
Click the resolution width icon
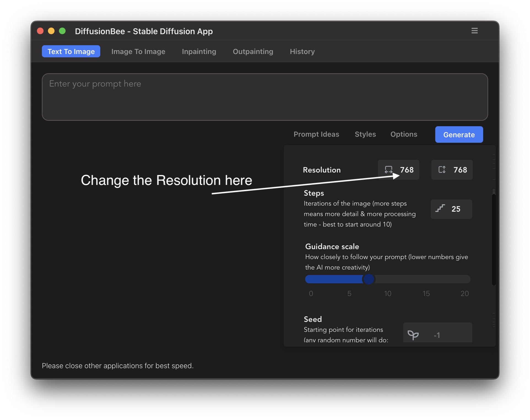388,170
